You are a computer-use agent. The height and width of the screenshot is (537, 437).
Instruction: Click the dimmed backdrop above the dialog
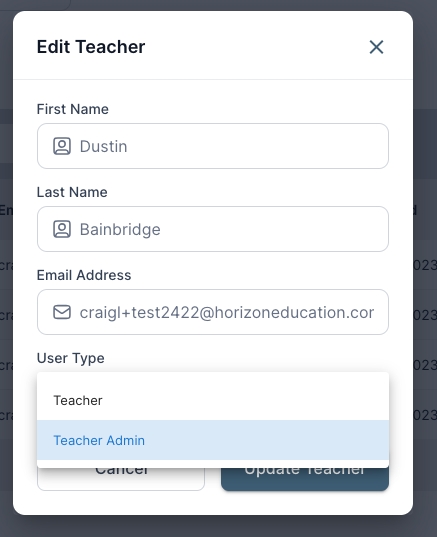click(x=219, y=5)
